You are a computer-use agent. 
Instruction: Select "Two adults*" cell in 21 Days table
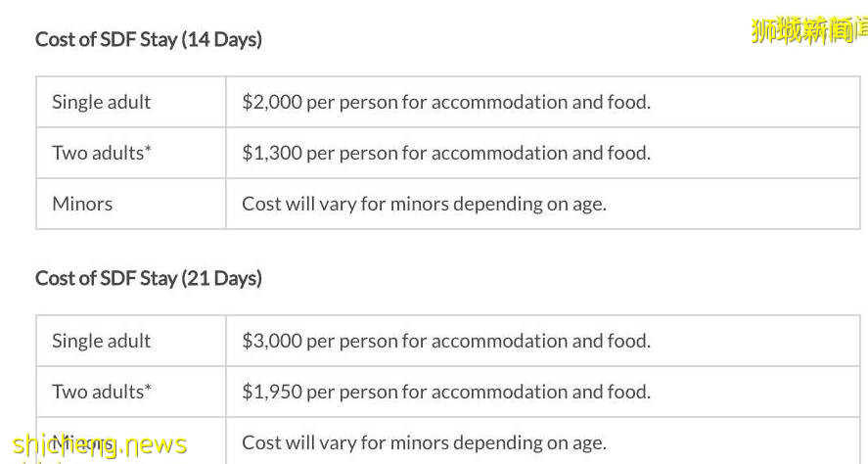click(x=102, y=392)
